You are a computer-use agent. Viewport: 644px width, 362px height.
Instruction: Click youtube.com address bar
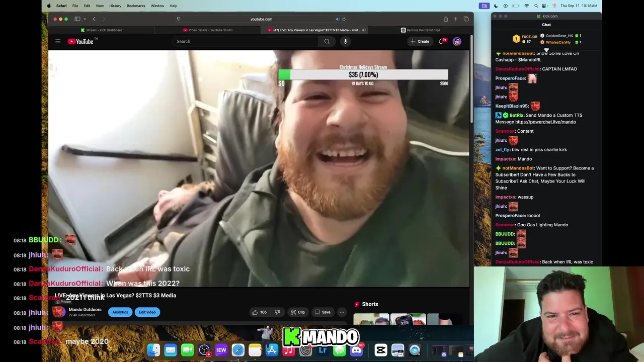(x=261, y=19)
